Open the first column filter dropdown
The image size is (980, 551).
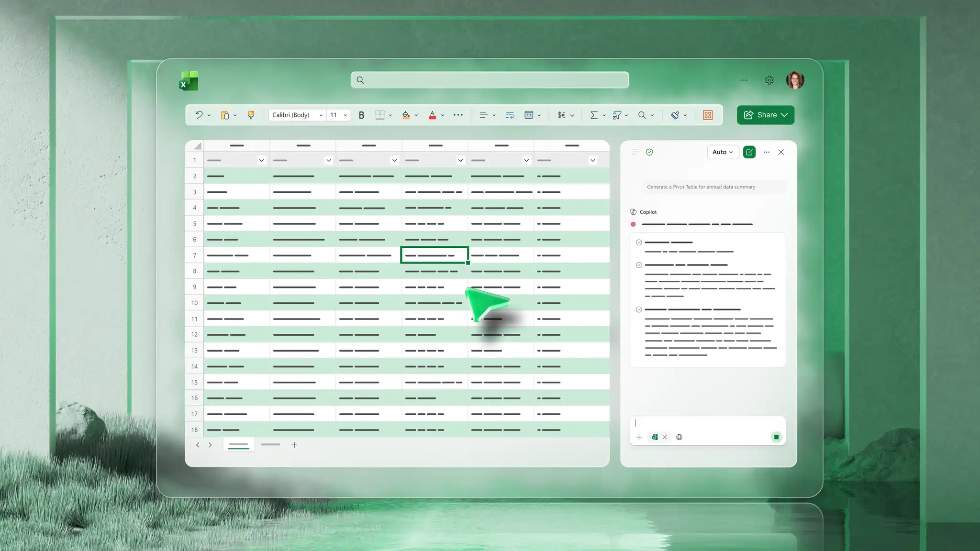click(x=261, y=160)
